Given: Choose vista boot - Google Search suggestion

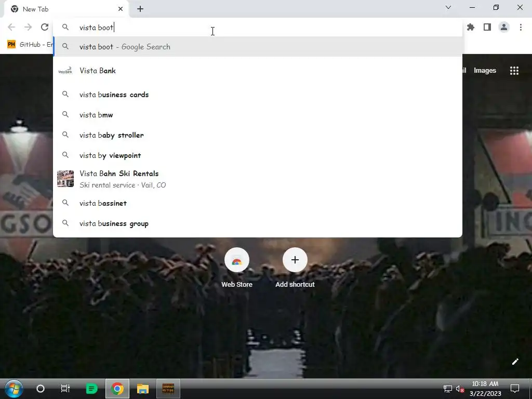Looking at the screenshot, I should [x=258, y=47].
